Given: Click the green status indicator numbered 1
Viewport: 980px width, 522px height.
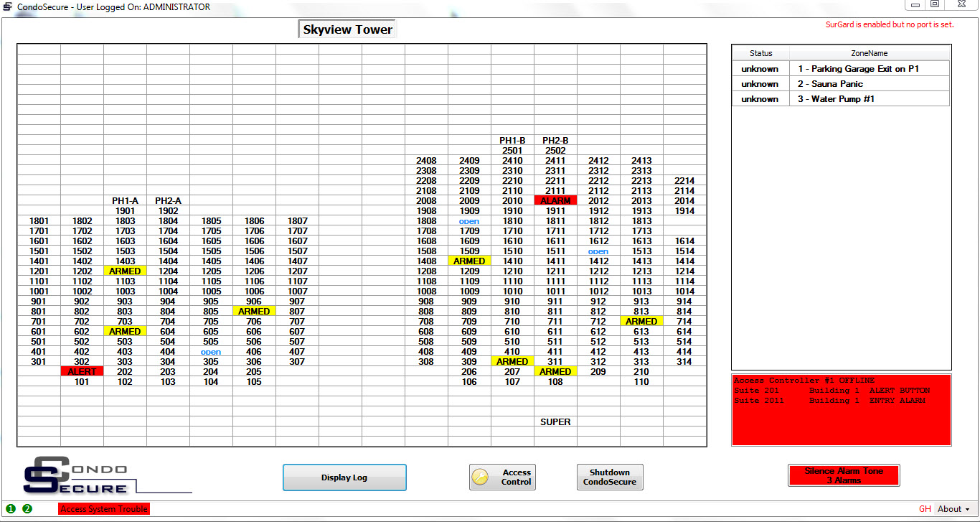Looking at the screenshot, I should (11, 509).
